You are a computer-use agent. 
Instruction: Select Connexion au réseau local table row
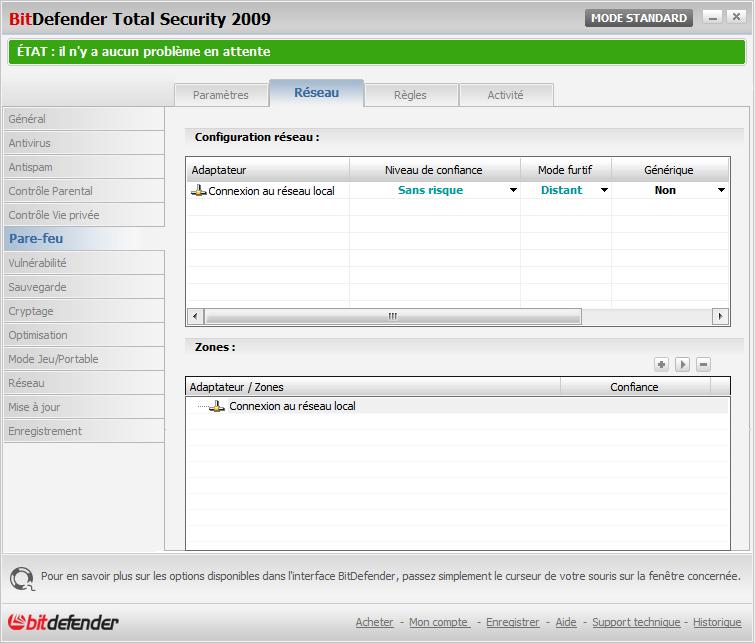[457, 190]
